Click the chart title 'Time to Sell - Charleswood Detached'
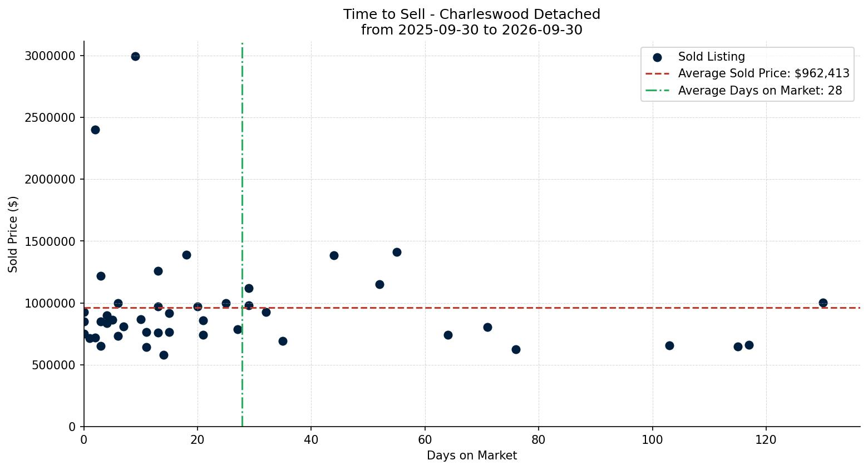The height and width of the screenshot is (470, 868). pyautogui.click(x=471, y=14)
